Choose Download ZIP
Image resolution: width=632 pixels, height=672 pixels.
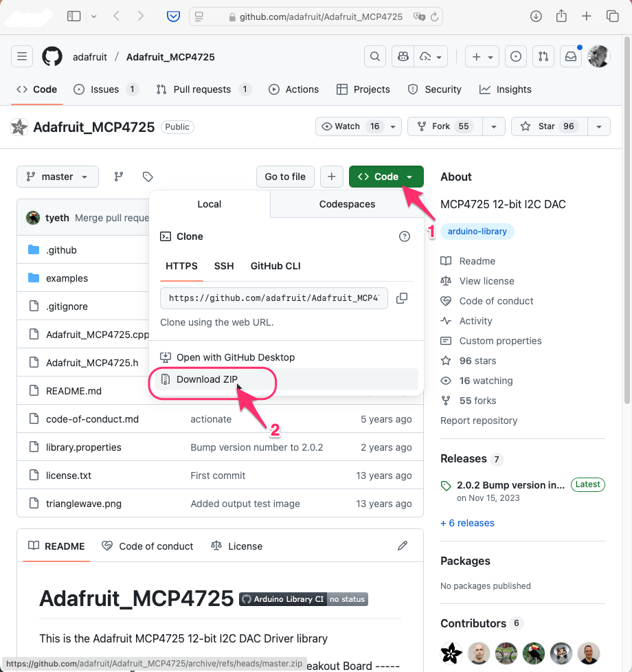click(x=286, y=379)
